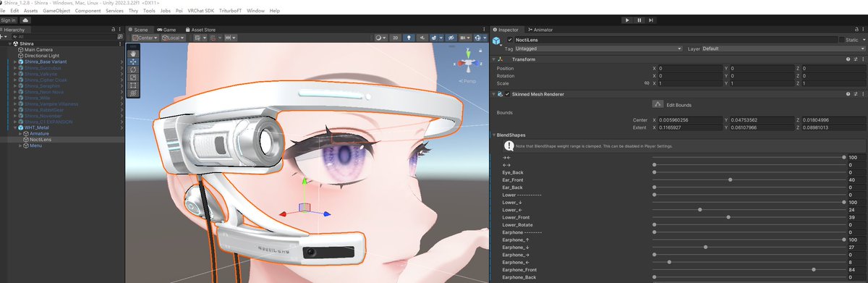Open Skinned Mesh Renderer presets icon
Screen dimensions: 868x283
[855, 94]
